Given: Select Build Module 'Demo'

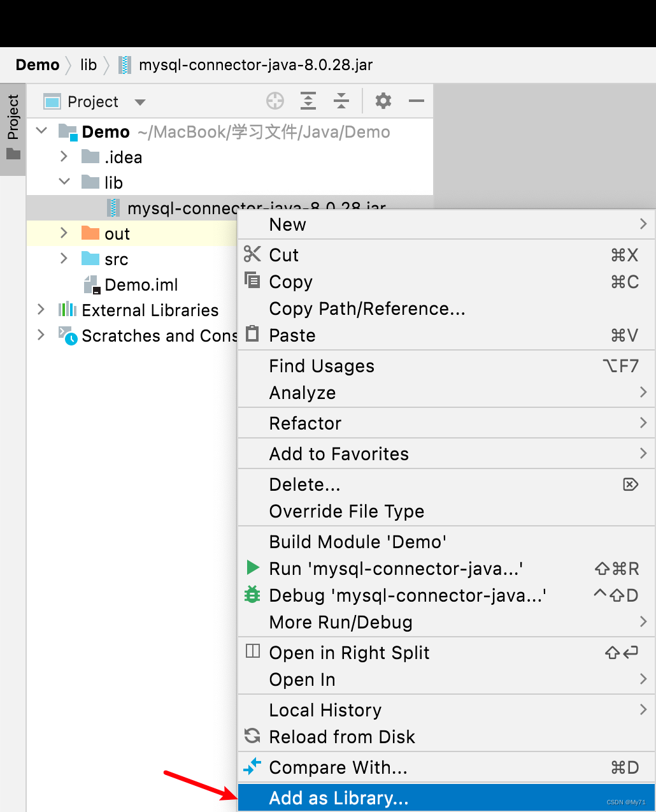Looking at the screenshot, I should (x=446, y=542).
